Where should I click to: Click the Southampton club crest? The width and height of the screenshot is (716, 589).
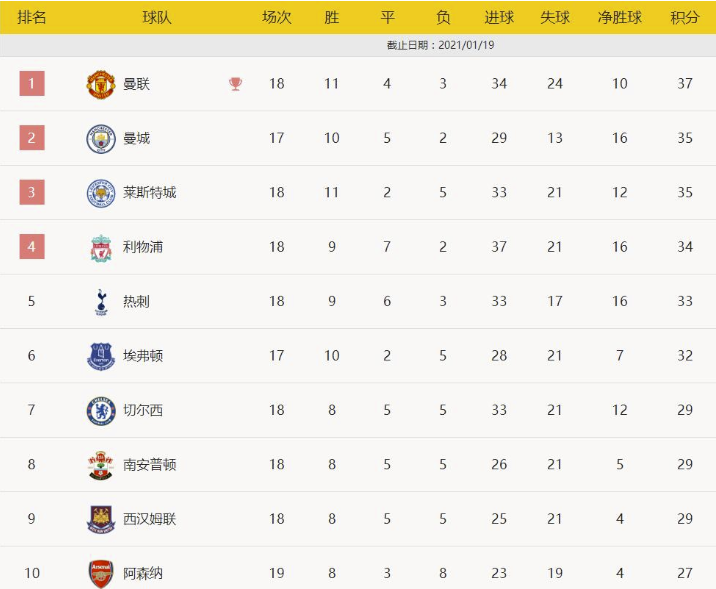(x=101, y=465)
